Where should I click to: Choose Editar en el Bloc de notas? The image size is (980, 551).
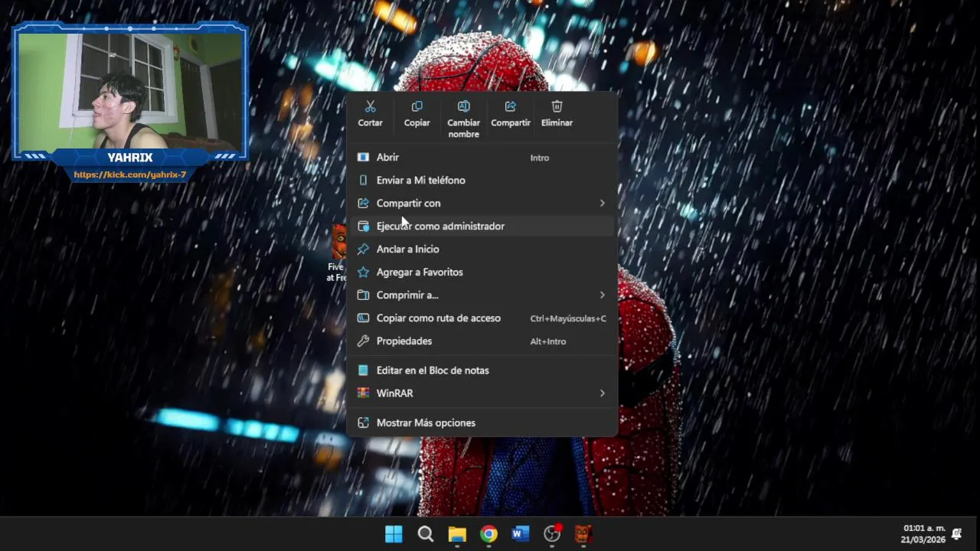click(482, 370)
